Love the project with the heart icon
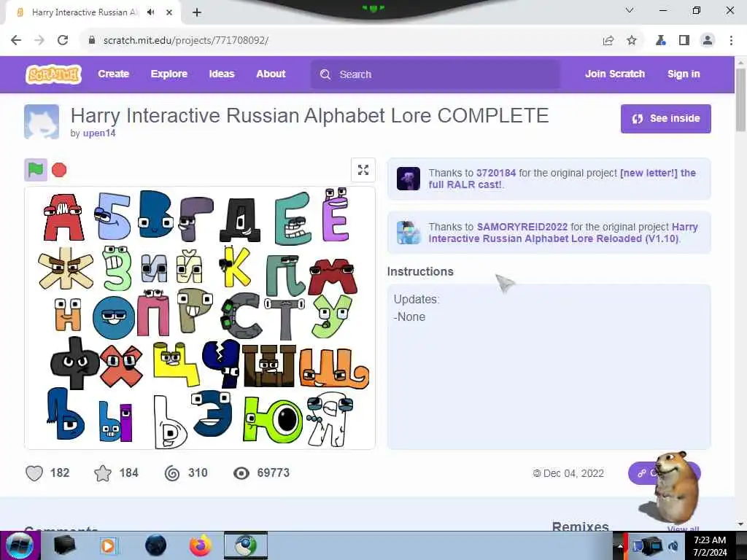Screen dimensions: 747x560 [34, 472]
